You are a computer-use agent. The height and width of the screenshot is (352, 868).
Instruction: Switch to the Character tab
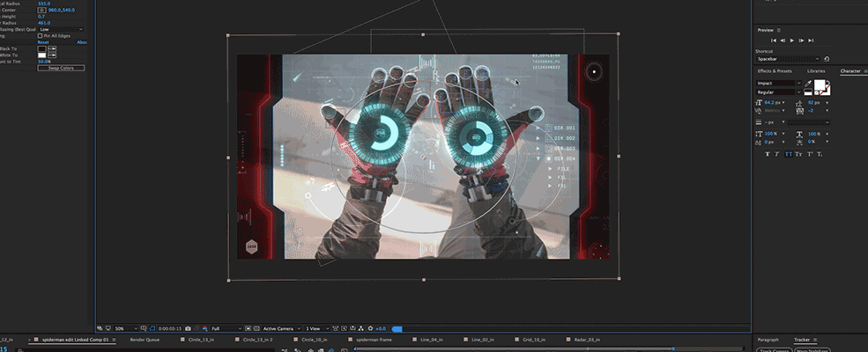(850, 70)
